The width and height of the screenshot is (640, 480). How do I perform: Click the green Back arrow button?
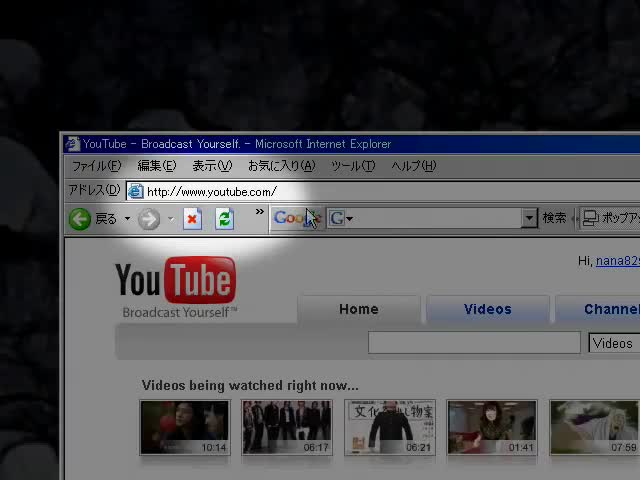80,219
